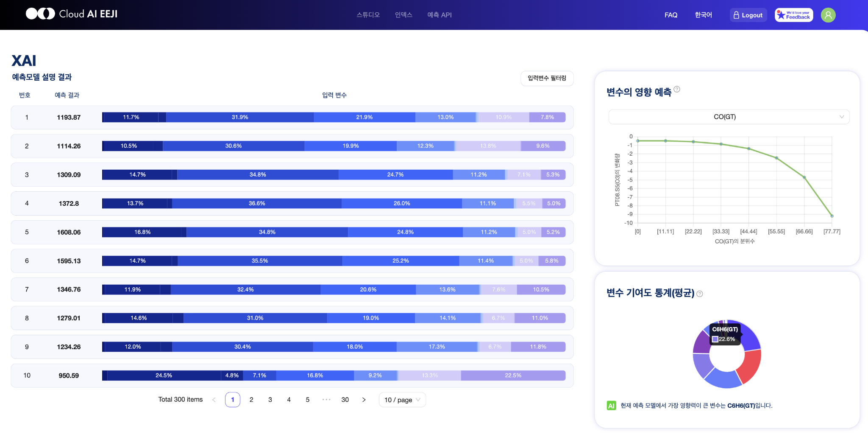Screen dimensions: 868x437
Task: Expand the CO(GT) variable dropdown
Action: point(729,117)
